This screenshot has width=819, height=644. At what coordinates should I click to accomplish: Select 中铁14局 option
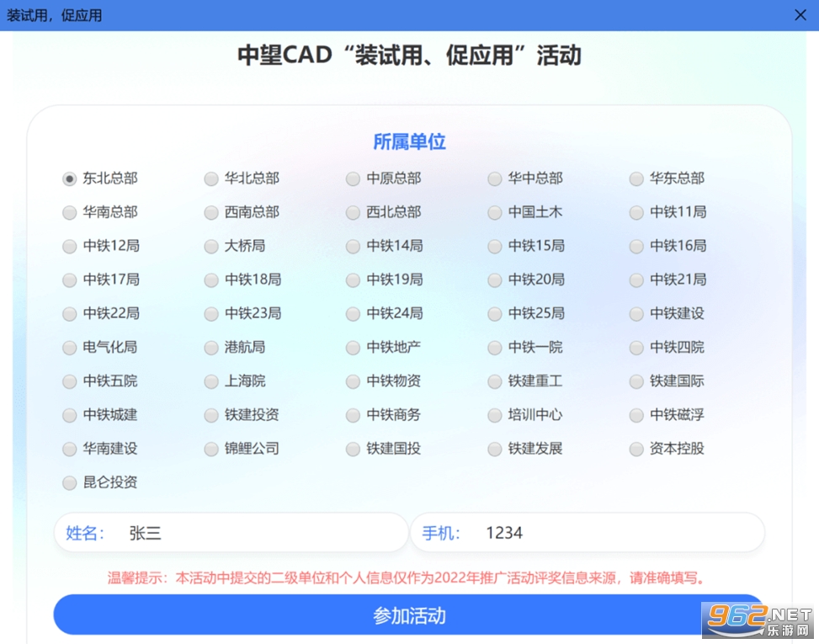pyautogui.click(x=353, y=247)
